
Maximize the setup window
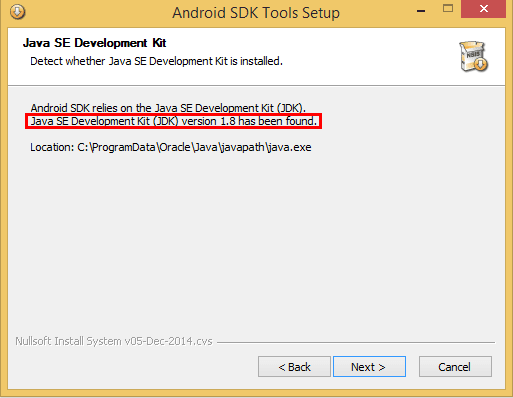pyautogui.click(x=448, y=9)
